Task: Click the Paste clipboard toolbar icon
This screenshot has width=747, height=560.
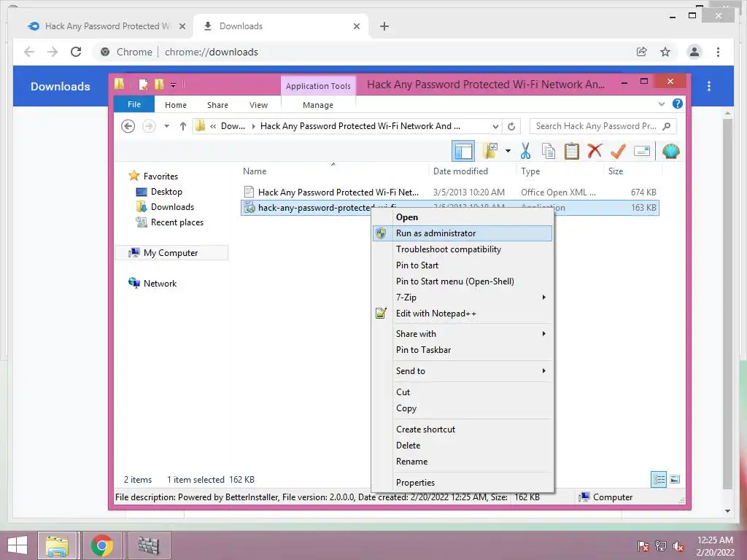Action: [571, 152]
